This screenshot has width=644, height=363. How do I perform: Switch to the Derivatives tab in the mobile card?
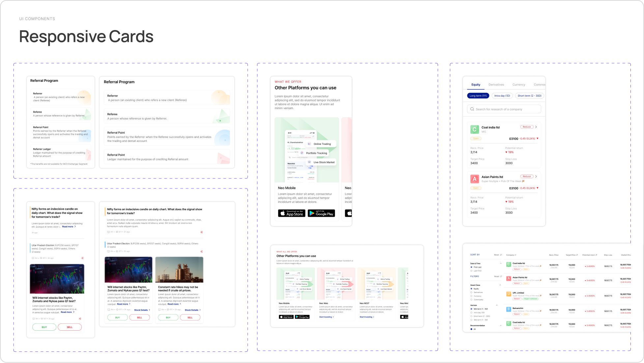(x=496, y=84)
